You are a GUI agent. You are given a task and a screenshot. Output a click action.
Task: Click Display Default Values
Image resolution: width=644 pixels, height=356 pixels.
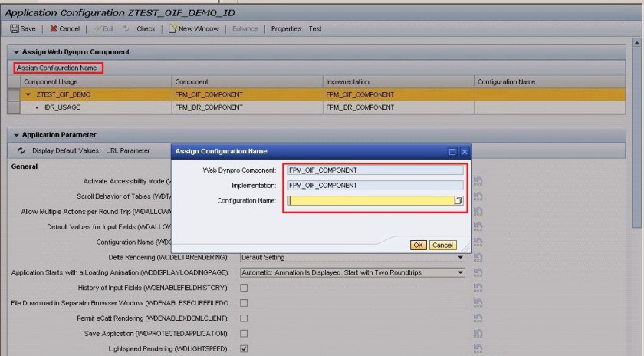click(x=65, y=151)
